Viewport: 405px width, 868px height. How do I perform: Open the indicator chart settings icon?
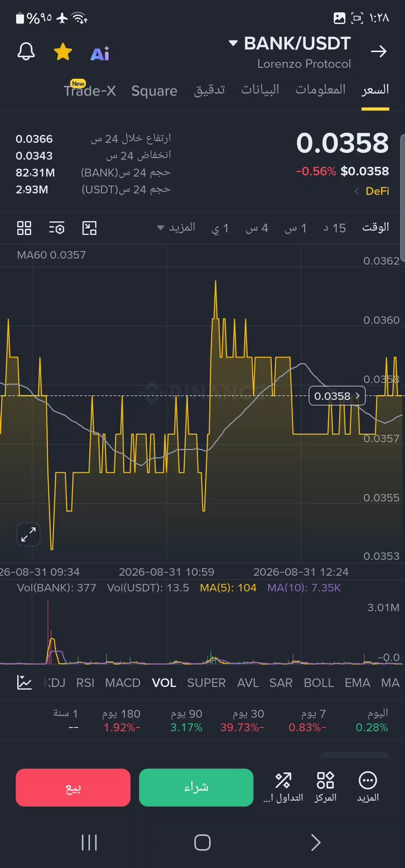[x=24, y=682]
